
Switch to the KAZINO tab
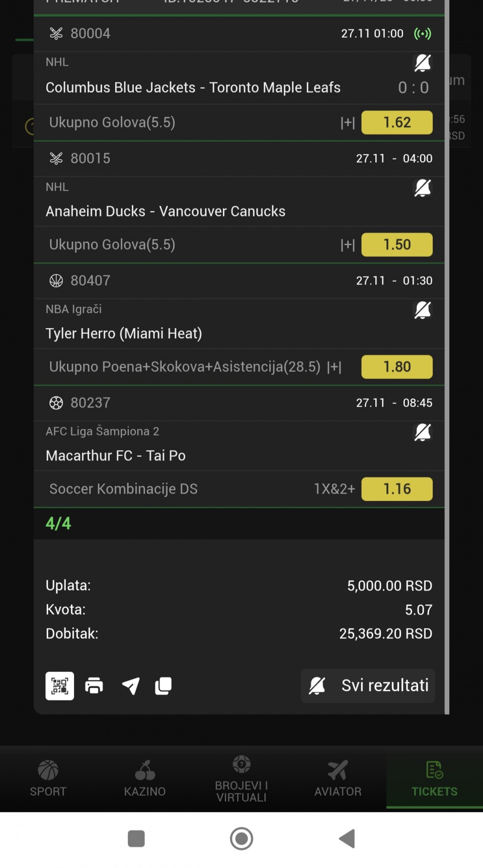[145, 779]
